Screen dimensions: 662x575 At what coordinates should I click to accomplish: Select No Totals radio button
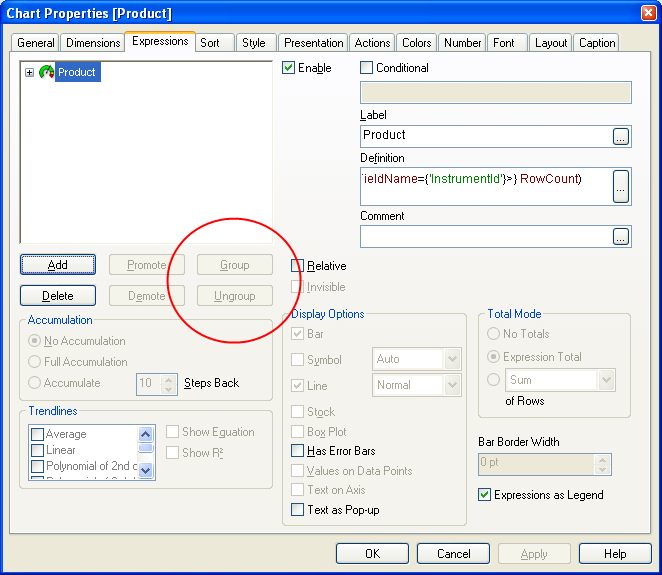pos(493,334)
